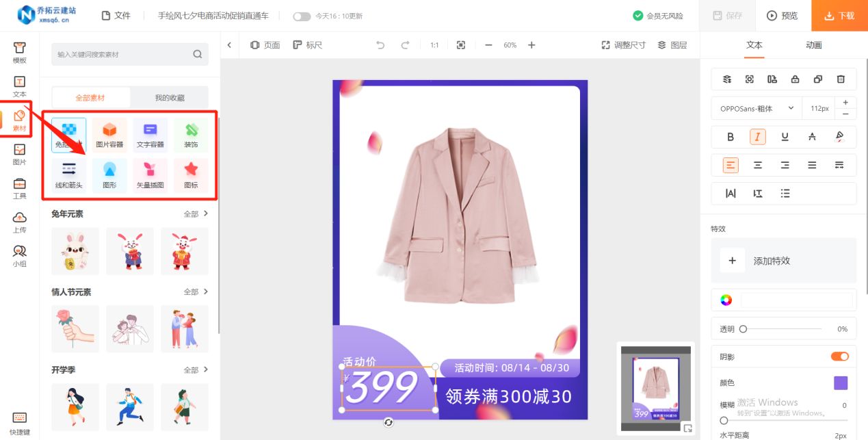868x440 pixels.
Task: Switch to the 我的收藏 tab
Action: (168, 97)
